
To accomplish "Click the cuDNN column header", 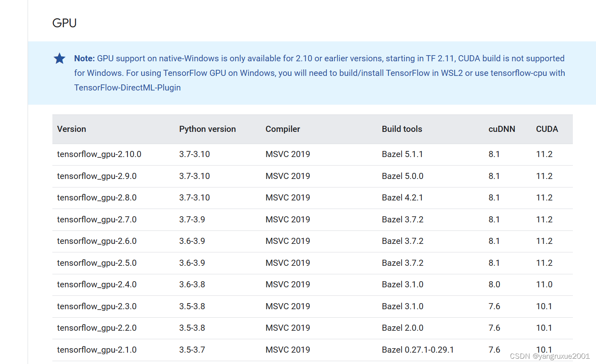I will (x=501, y=129).
